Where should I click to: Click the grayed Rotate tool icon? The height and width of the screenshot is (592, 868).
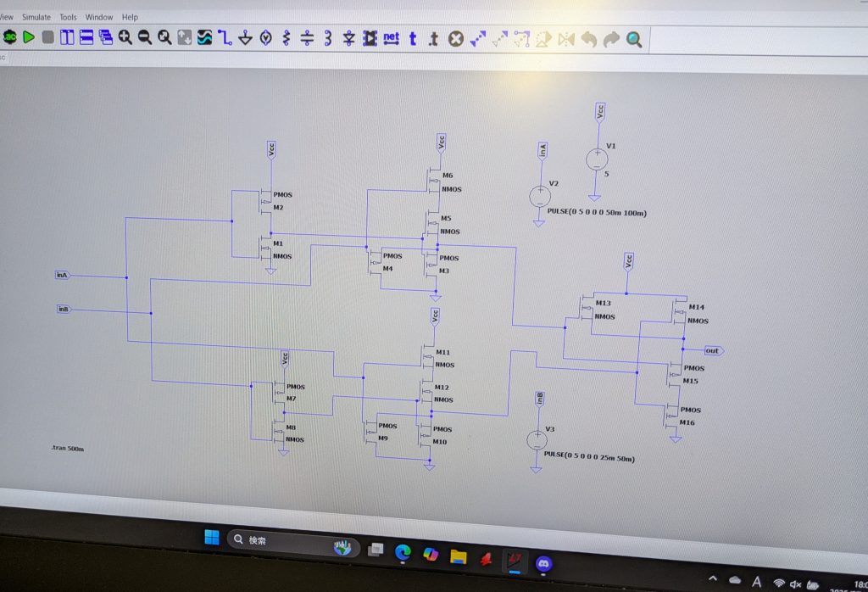543,39
